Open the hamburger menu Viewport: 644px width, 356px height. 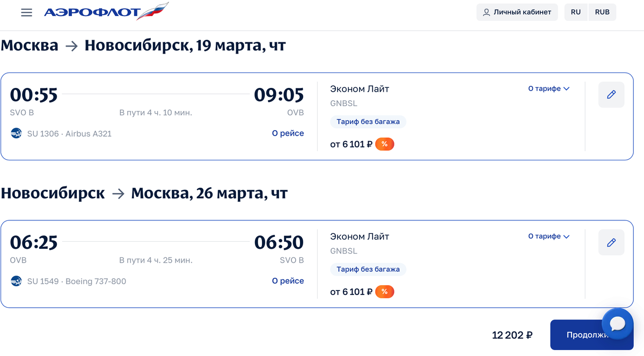27,12
